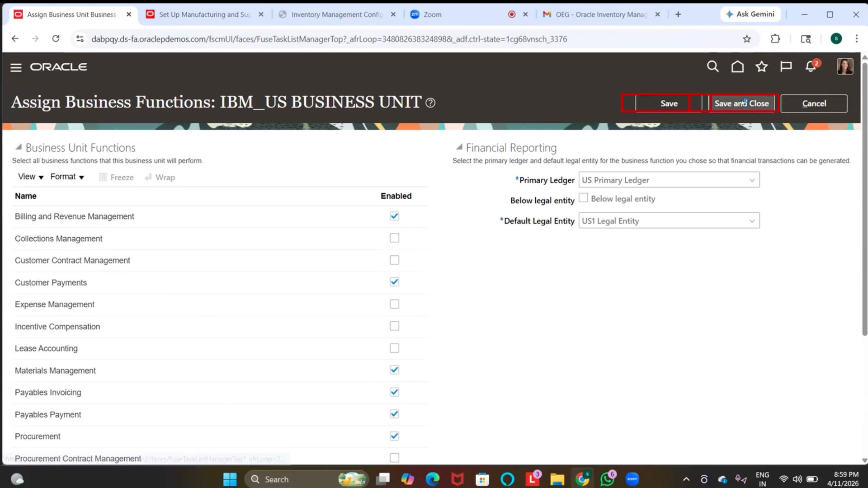Open Ask Gemini button

(750, 14)
